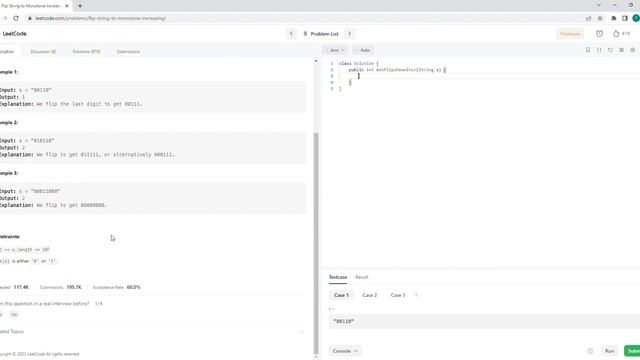Screen dimensions: 640x360
Task: Open a new browser tab
Action: [x=80, y=6]
